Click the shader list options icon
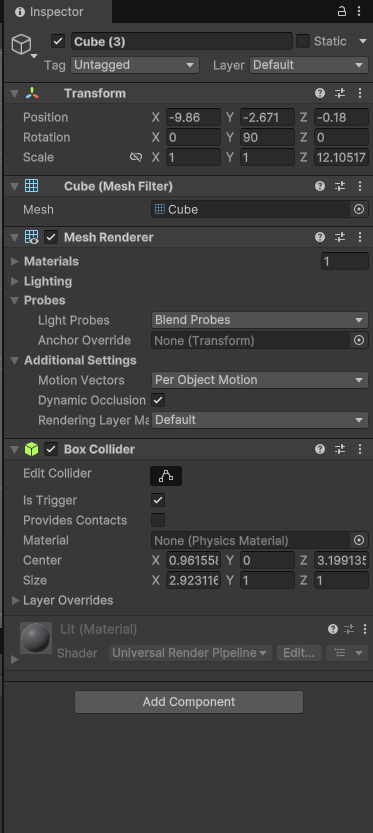 pyautogui.click(x=347, y=653)
